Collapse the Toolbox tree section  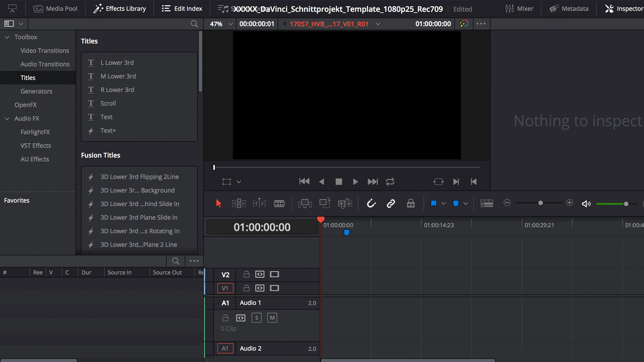[7, 37]
